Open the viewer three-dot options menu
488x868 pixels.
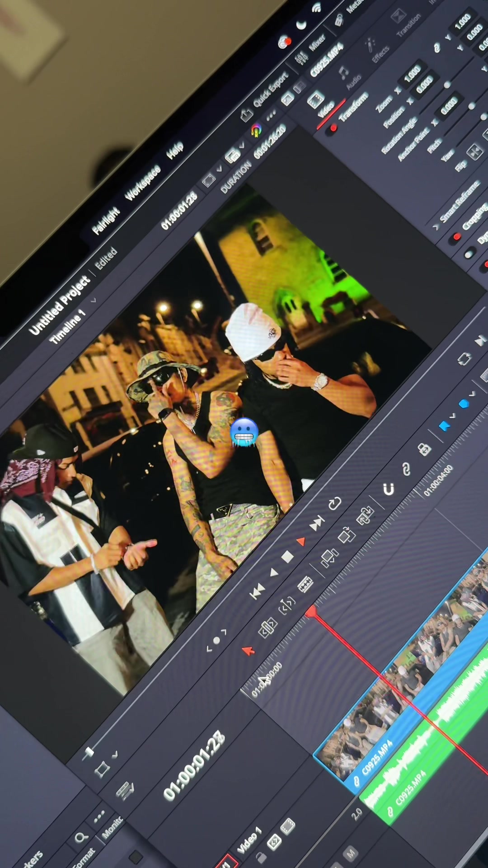coord(271,116)
